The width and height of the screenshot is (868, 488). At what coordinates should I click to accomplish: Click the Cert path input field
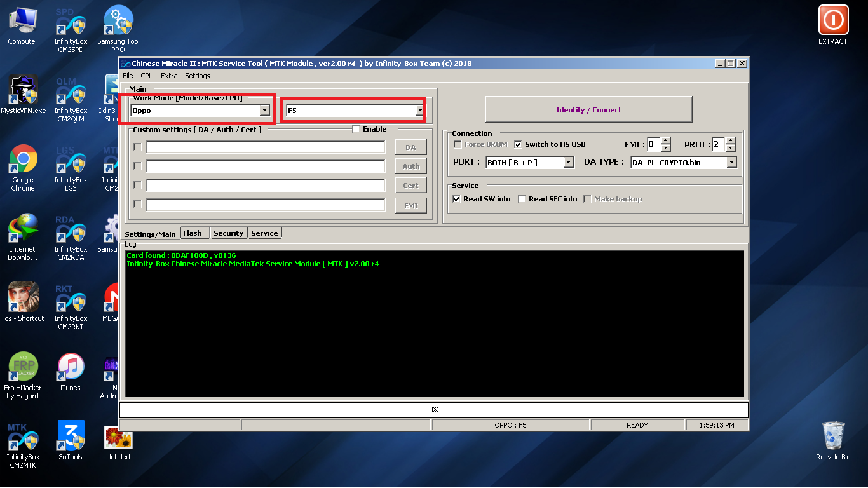point(266,186)
